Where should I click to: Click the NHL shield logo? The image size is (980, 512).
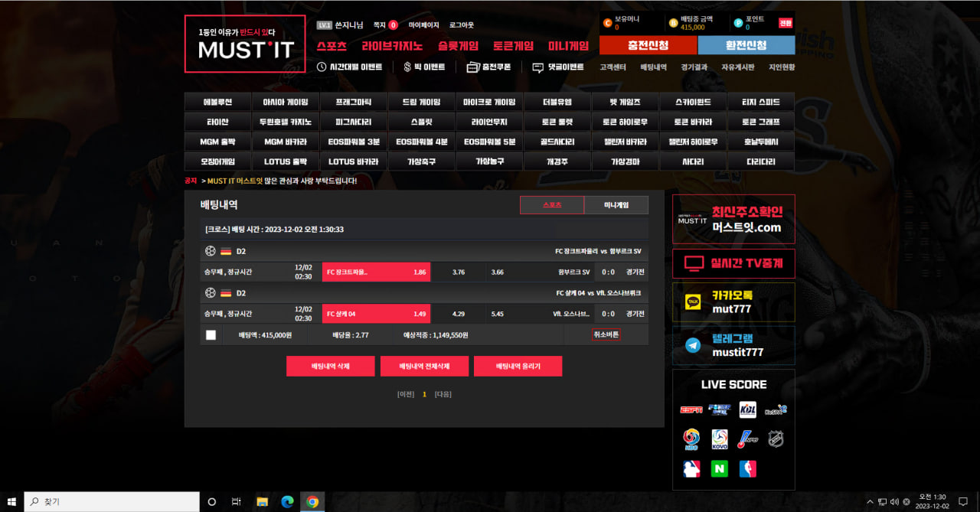click(x=776, y=439)
